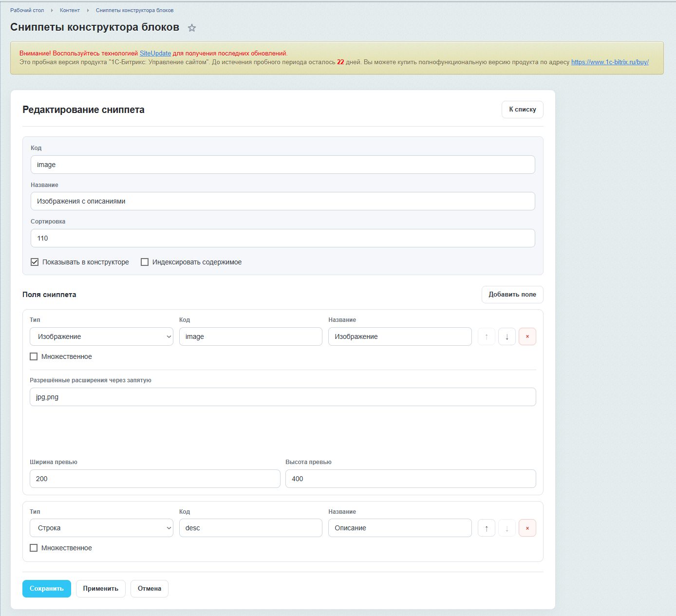Viewport: 676px width, 616px height.
Task: Open 'Контент' breadcrumb
Action: click(x=70, y=10)
